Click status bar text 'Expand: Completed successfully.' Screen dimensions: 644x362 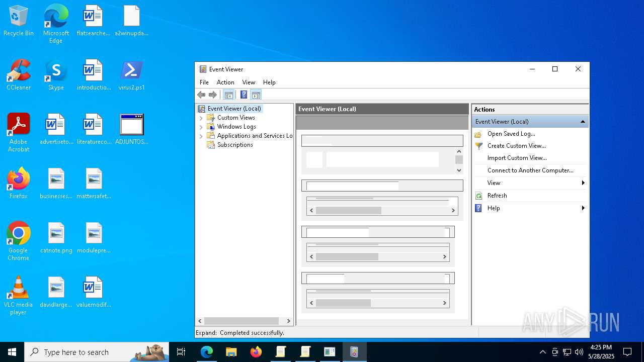(x=240, y=333)
